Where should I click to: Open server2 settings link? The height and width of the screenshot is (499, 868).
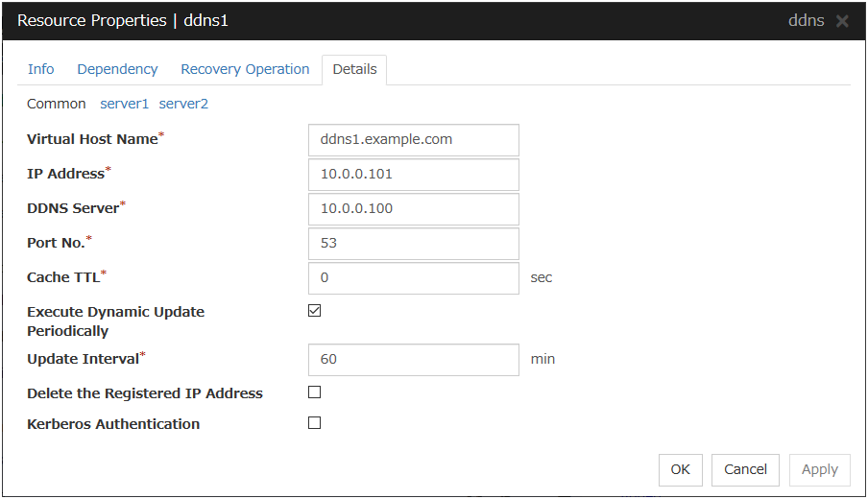183,104
